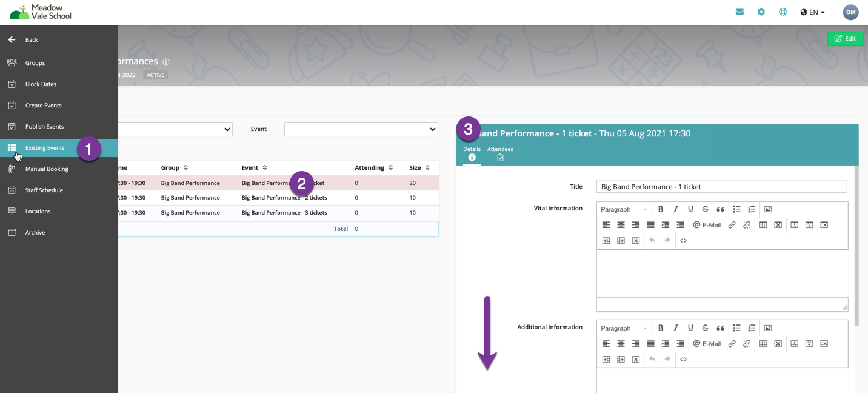Viewport: 868px width, 393px height.
Task: Select Existing Events in the sidebar
Action: tap(59, 148)
